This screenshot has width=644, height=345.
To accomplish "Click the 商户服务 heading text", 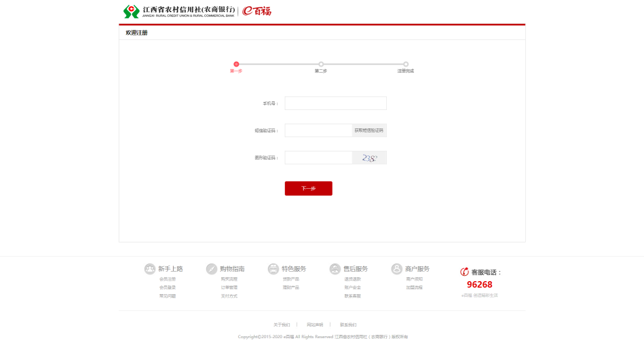I will (417, 269).
